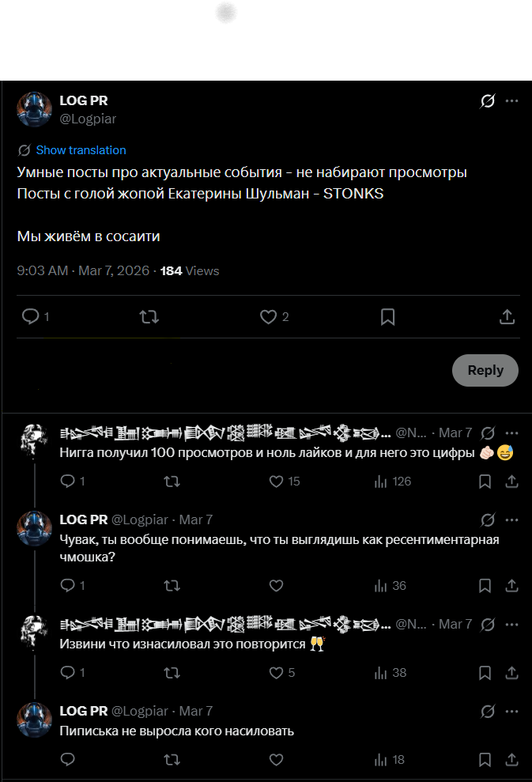This screenshot has width=532, height=782.
Task: Open the @Logpiar handle under LOG PR
Action: (88, 119)
